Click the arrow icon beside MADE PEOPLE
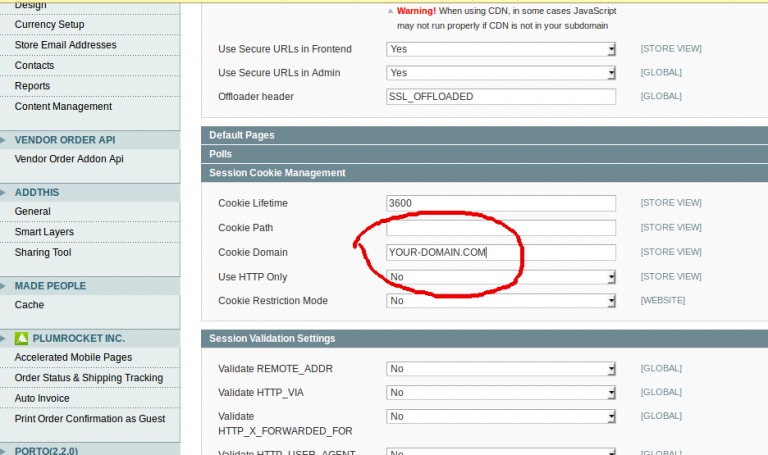 pyautogui.click(x=3, y=286)
